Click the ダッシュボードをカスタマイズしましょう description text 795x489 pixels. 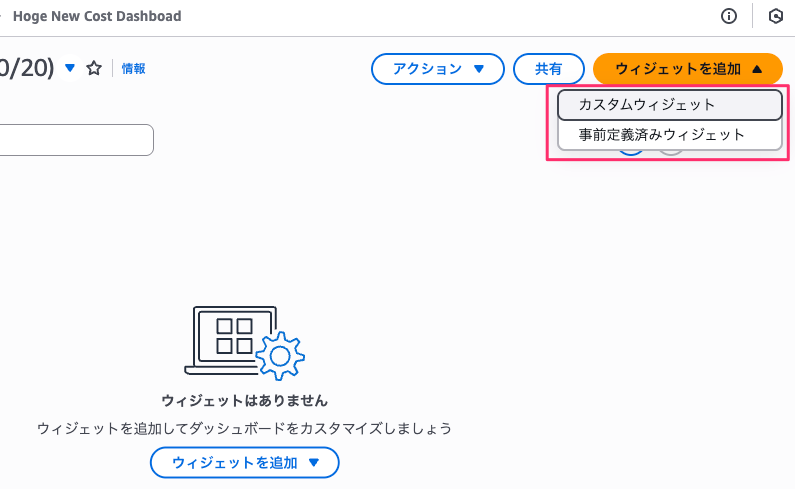[x=320, y=429]
